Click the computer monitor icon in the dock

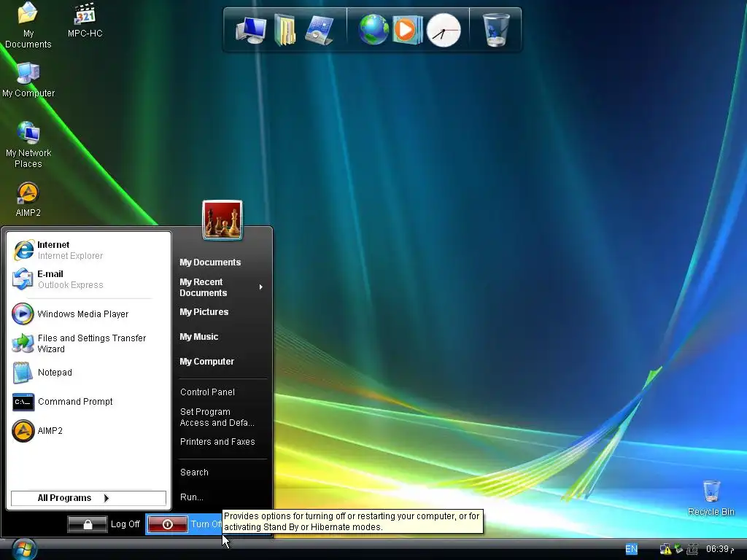pyautogui.click(x=251, y=30)
